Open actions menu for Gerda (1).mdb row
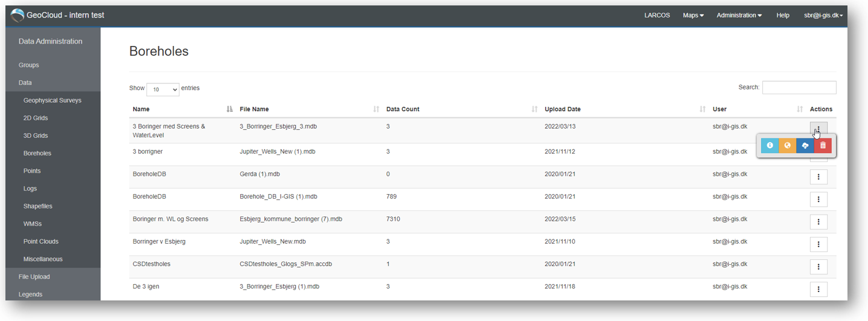 819,177
